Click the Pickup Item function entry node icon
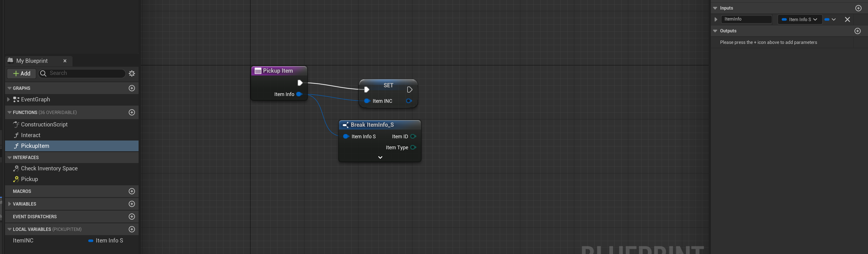 click(258, 71)
